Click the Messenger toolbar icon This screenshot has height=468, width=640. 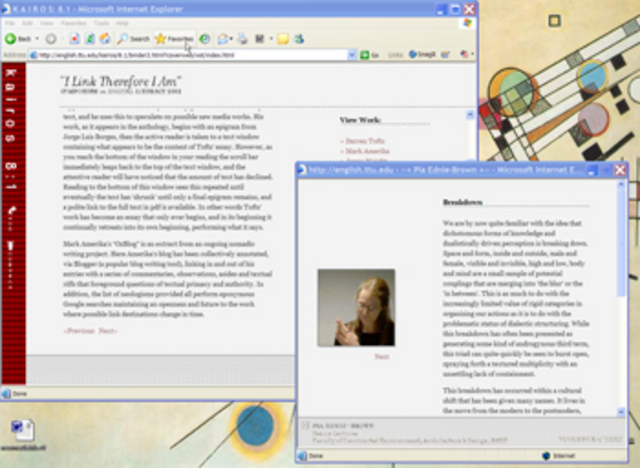pos(299,39)
